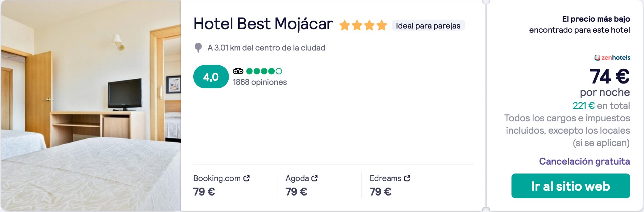644x212 pixels.
Task: Open the 1868 opiniones reviews link
Action: coord(260,82)
